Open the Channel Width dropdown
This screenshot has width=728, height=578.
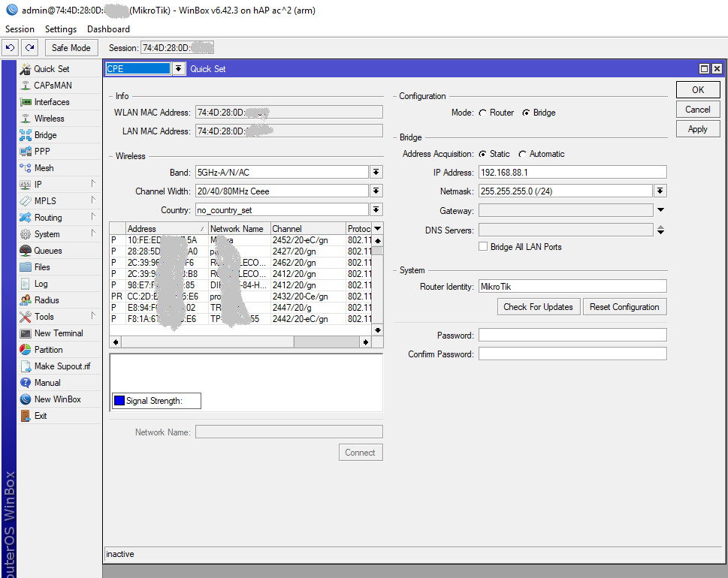pyautogui.click(x=376, y=191)
